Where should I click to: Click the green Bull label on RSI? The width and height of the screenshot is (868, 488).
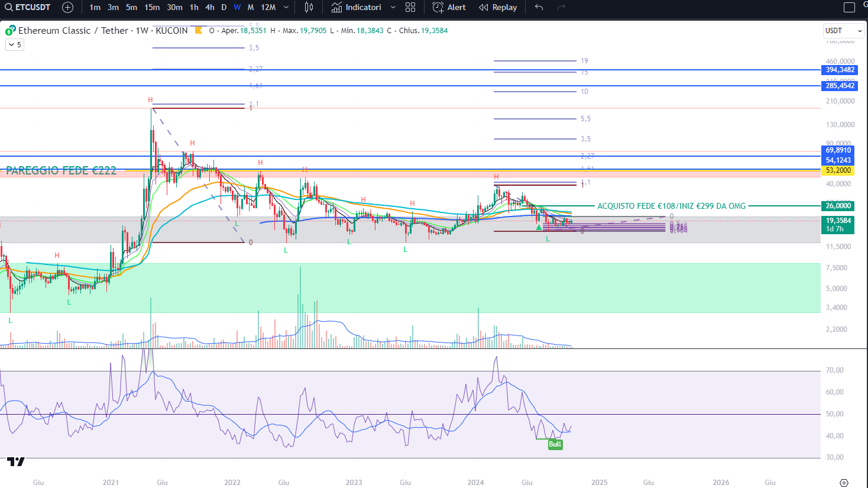[x=555, y=444]
